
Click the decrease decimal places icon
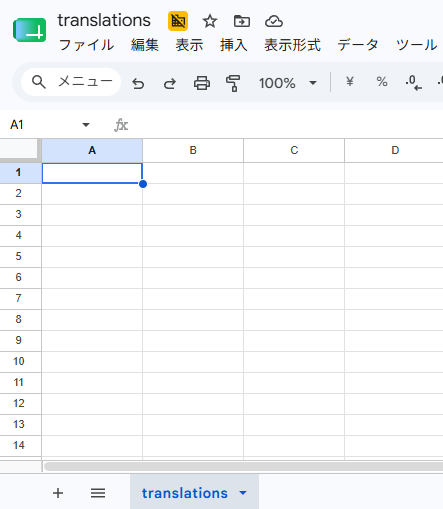[x=414, y=83]
